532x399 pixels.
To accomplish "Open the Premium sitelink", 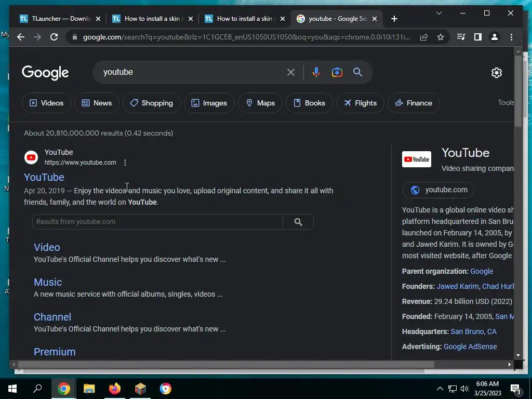I will pos(55,352).
